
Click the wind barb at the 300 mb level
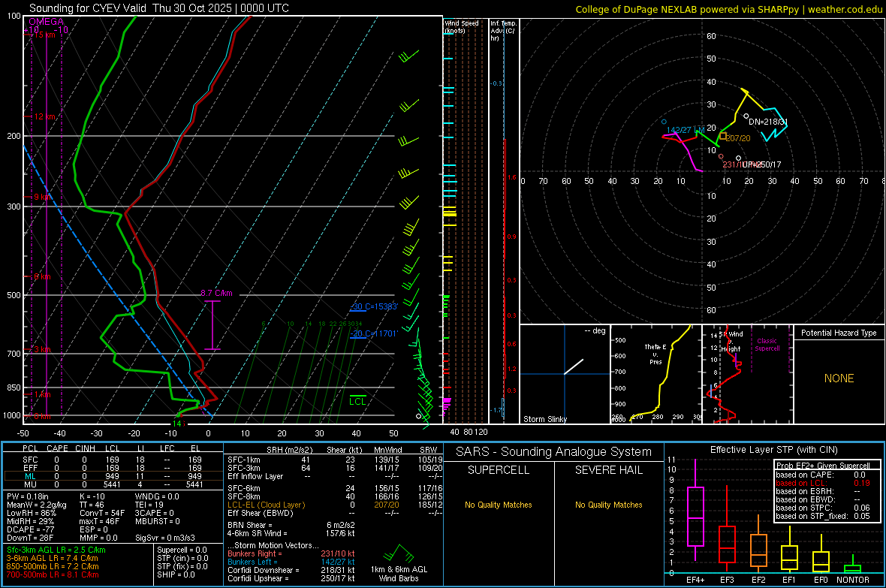pos(409,202)
